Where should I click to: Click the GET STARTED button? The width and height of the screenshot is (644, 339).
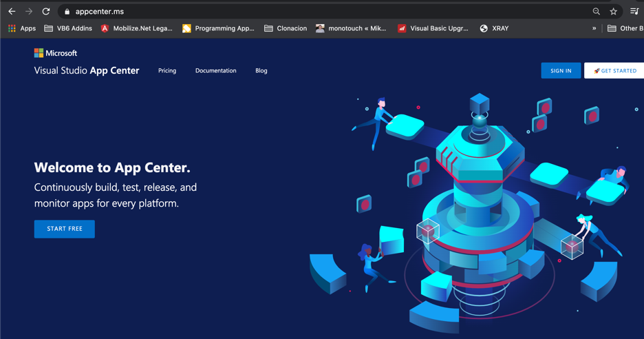tap(614, 71)
